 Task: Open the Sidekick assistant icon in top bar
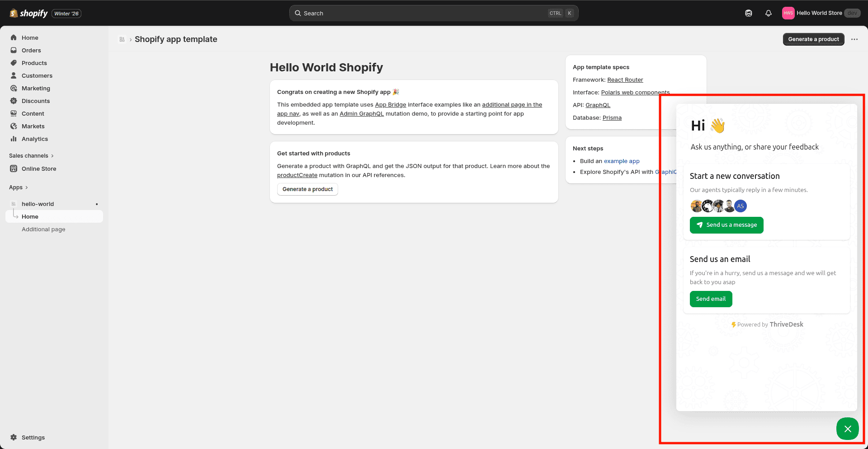(748, 13)
